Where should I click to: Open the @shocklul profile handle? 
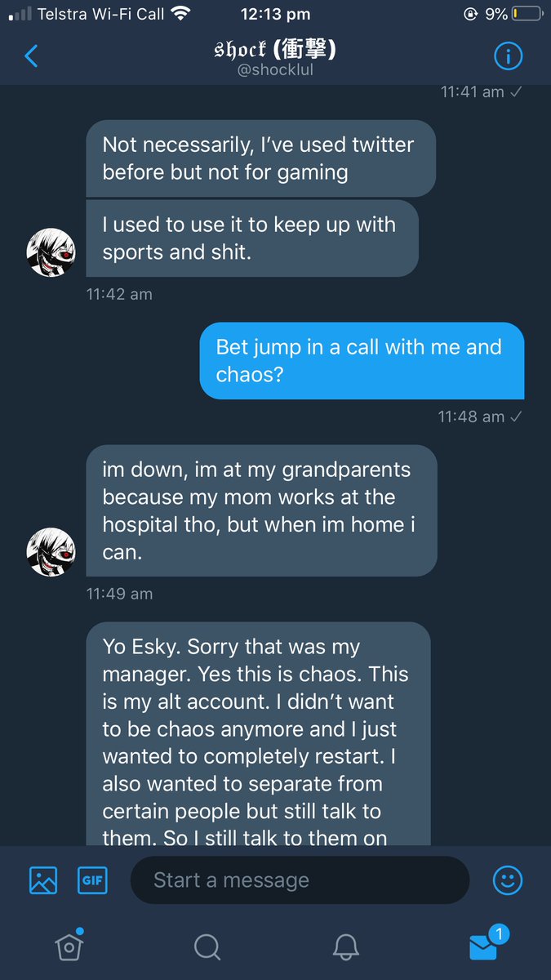click(x=274, y=70)
